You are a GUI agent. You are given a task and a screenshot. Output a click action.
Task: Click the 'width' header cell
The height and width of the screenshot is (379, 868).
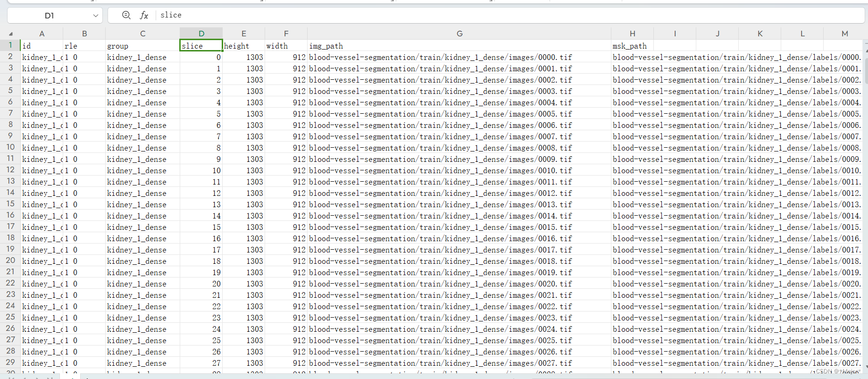coord(286,46)
